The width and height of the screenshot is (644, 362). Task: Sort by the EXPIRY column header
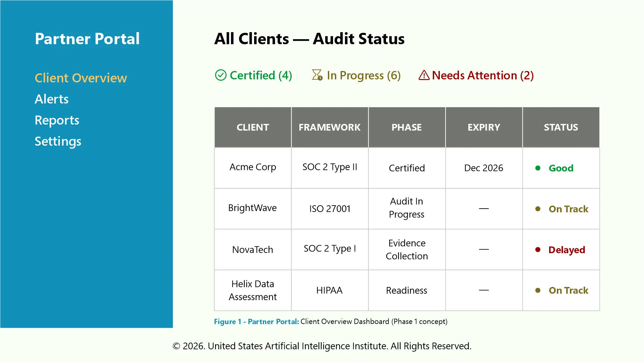(x=484, y=127)
